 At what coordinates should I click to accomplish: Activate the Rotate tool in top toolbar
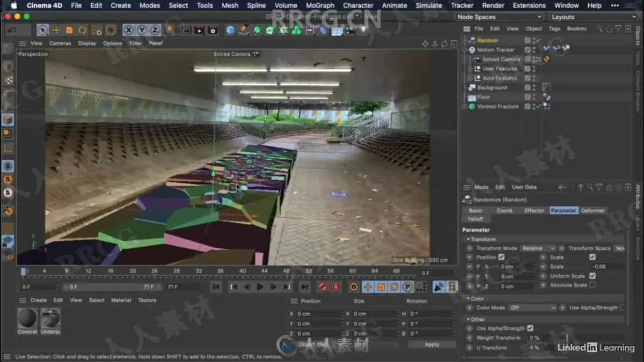click(x=83, y=30)
